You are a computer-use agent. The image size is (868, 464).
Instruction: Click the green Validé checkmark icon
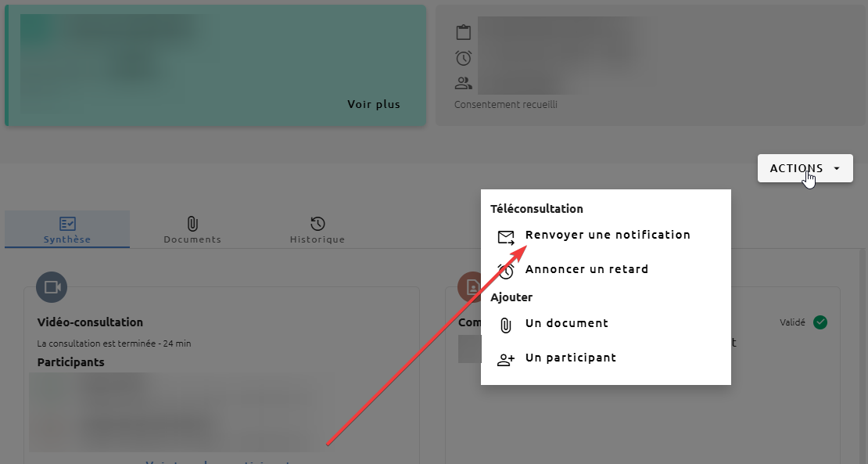point(820,322)
